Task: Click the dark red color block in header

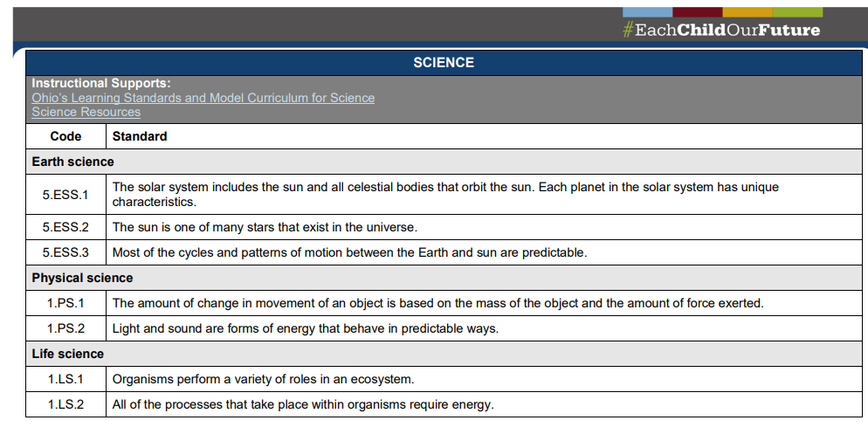Action: 697,11
